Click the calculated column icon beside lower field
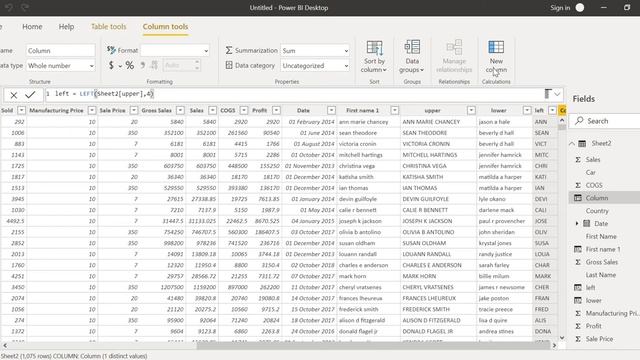Viewport: 640px width, 360px height. pyautogui.click(x=578, y=300)
